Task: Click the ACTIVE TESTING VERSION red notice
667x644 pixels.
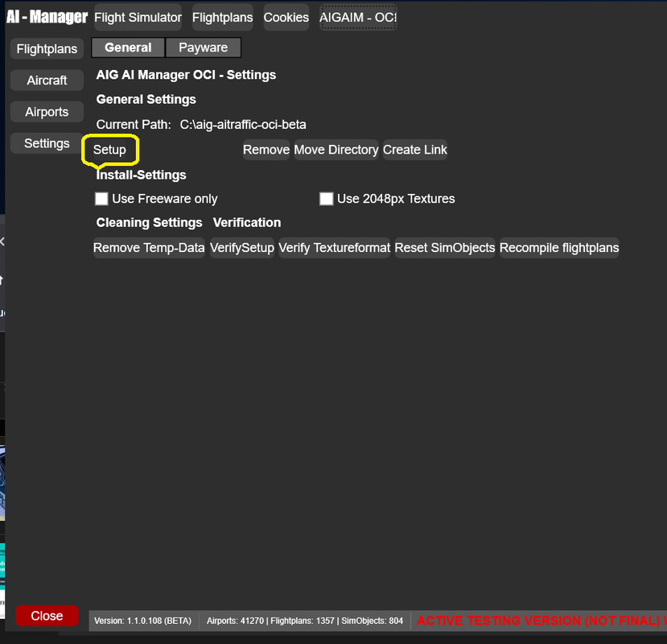Action: pyautogui.click(x=541, y=621)
